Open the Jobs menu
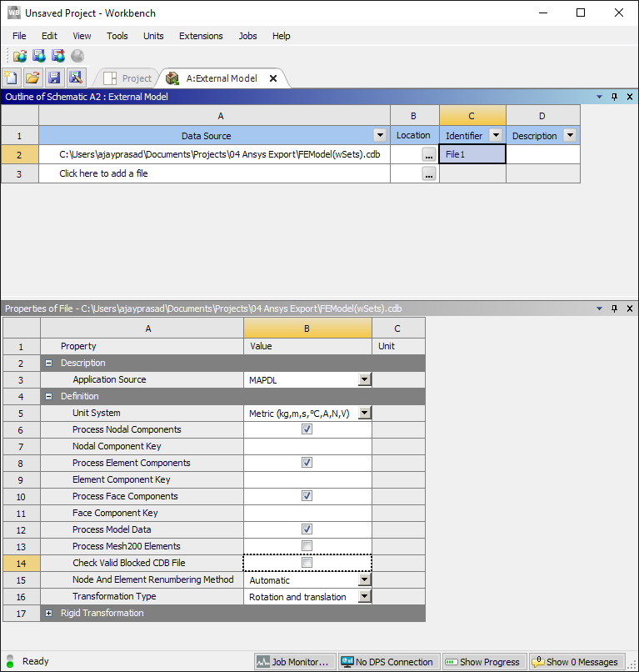 tap(248, 36)
